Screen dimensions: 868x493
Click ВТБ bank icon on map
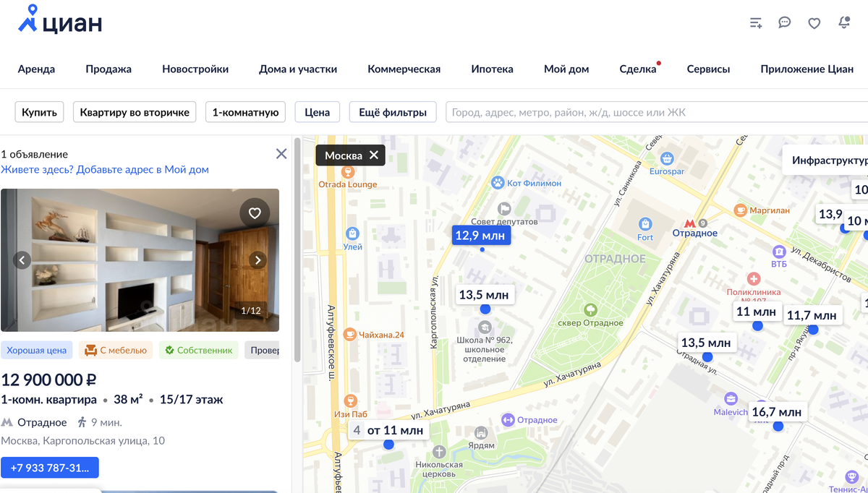tap(779, 252)
